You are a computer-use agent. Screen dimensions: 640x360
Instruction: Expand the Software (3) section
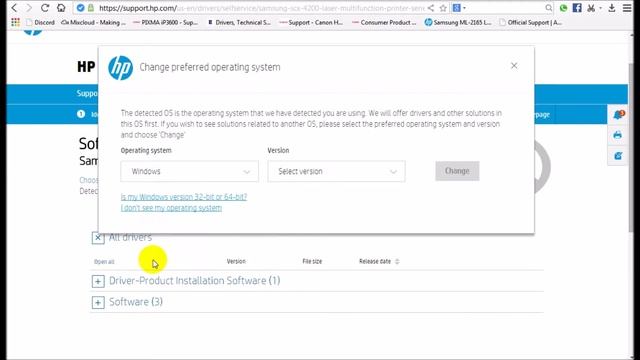(x=98, y=302)
